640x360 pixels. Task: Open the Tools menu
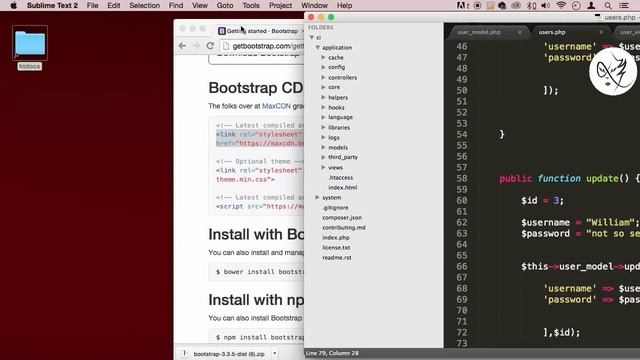click(x=251, y=6)
